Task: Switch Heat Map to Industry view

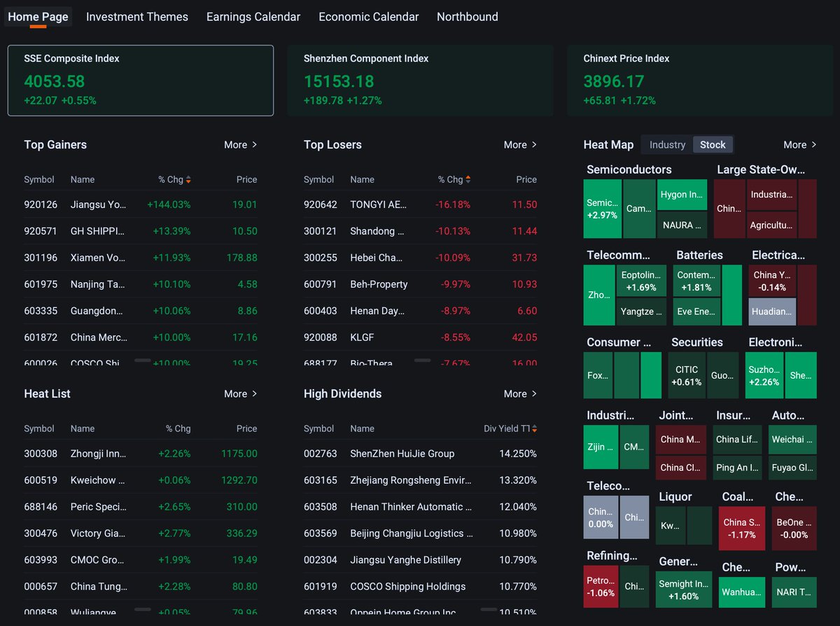Action: (x=667, y=145)
